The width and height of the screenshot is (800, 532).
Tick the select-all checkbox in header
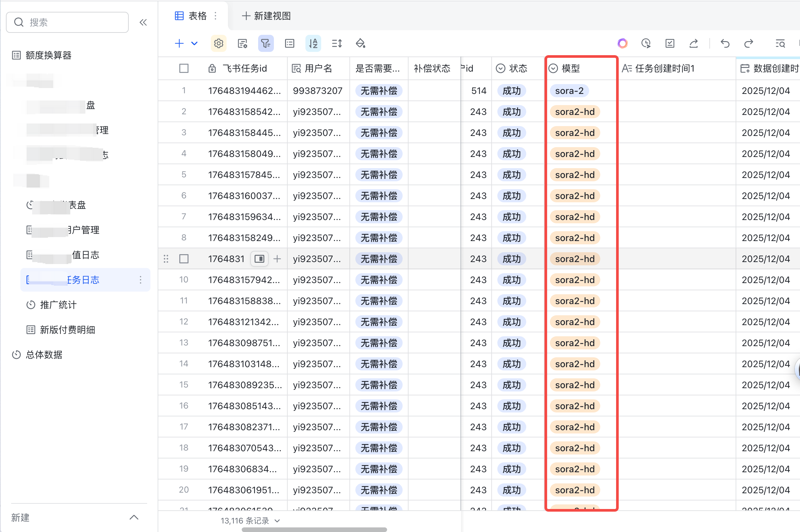[184, 69]
